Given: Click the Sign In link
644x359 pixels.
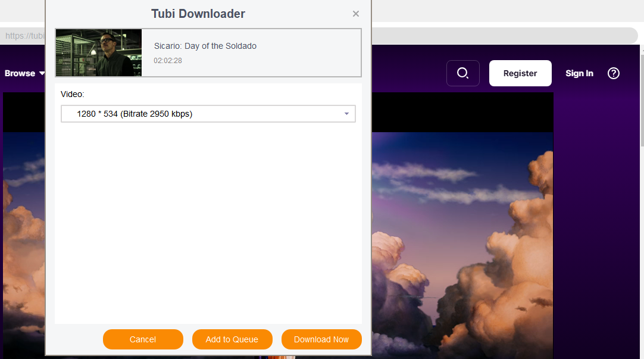Looking at the screenshot, I should tap(579, 73).
